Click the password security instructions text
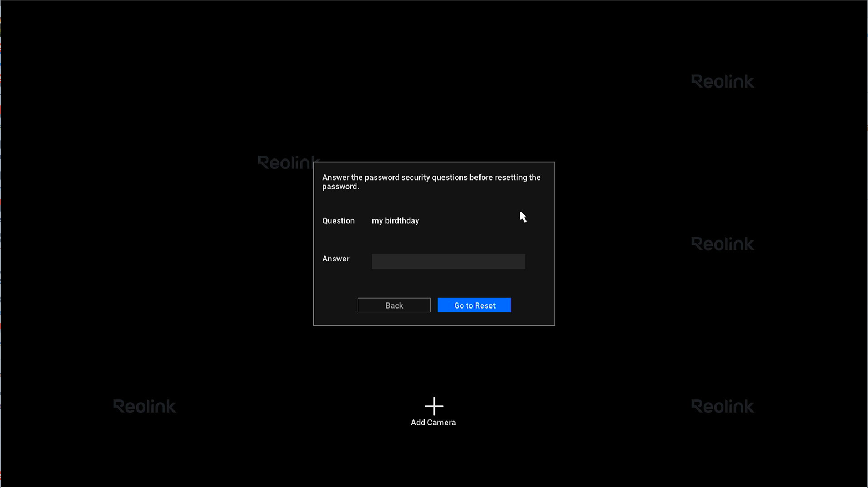The image size is (868, 488). (x=431, y=182)
